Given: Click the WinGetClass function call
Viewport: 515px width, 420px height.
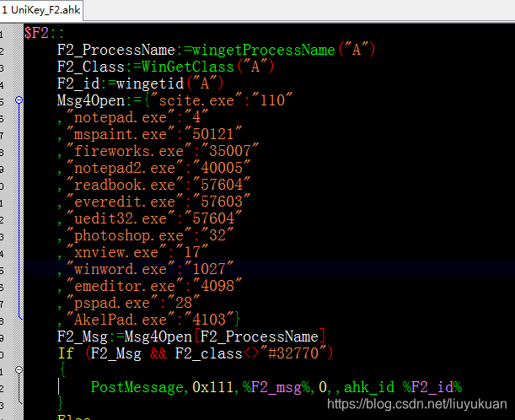Looking at the screenshot, I should tap(188, 67).
